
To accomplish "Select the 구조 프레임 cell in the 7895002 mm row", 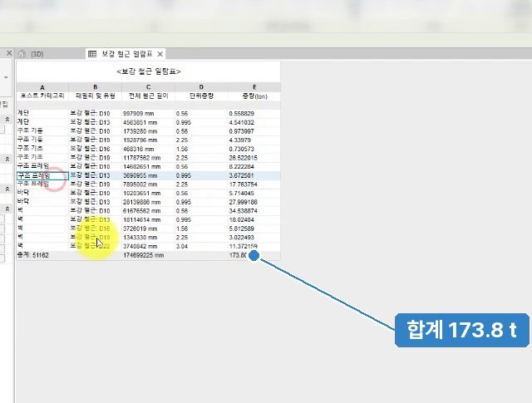I will [x=42, y=184].
